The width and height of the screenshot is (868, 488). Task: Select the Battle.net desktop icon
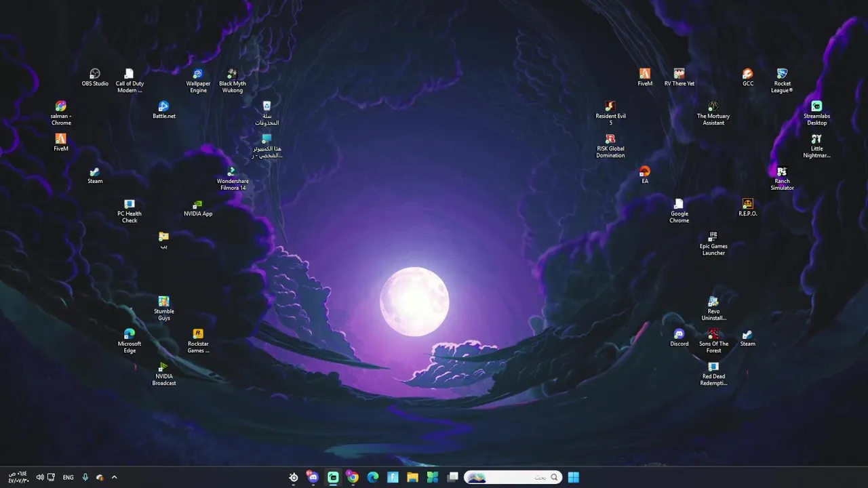[163, 110]
